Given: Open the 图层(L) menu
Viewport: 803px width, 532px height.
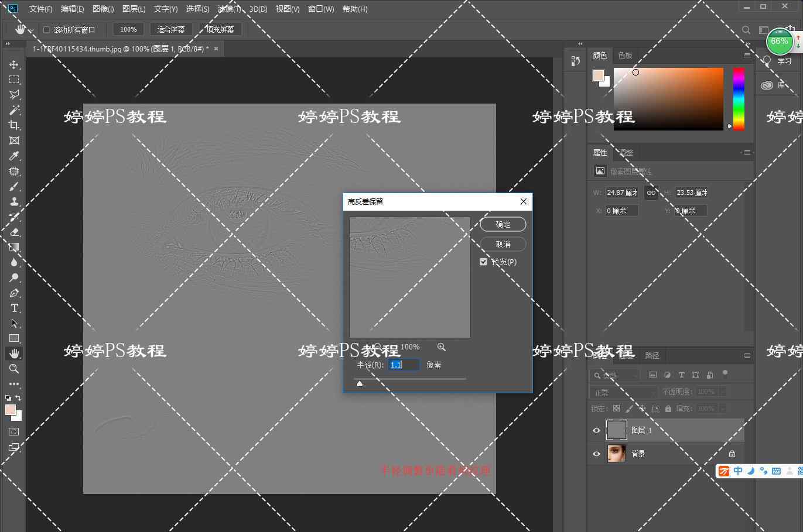Looking at the screenshot, I should (134, 9).
